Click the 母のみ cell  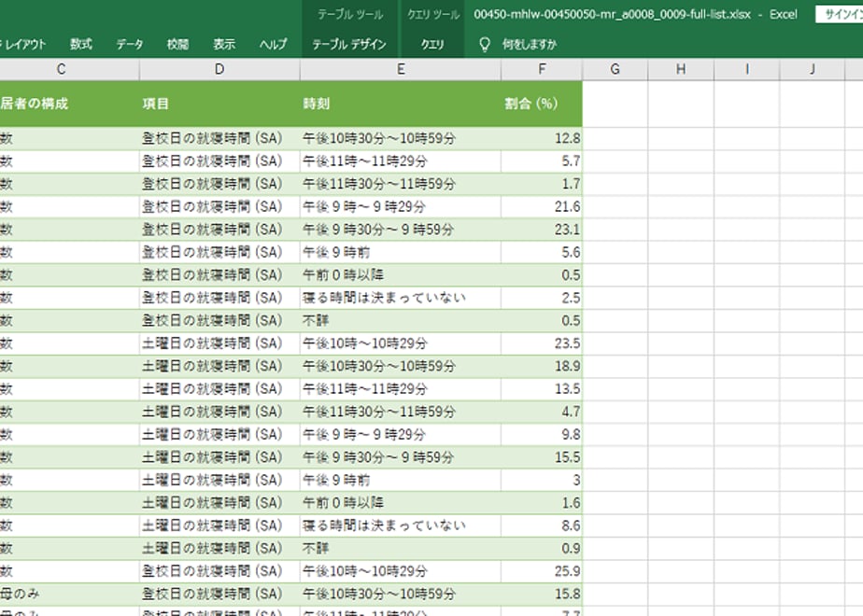(69, 594)
